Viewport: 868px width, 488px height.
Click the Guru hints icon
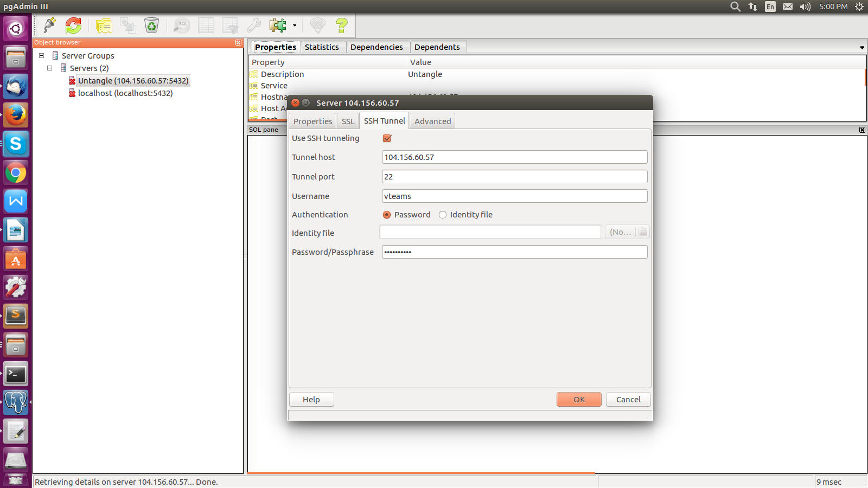click(318, 25)
